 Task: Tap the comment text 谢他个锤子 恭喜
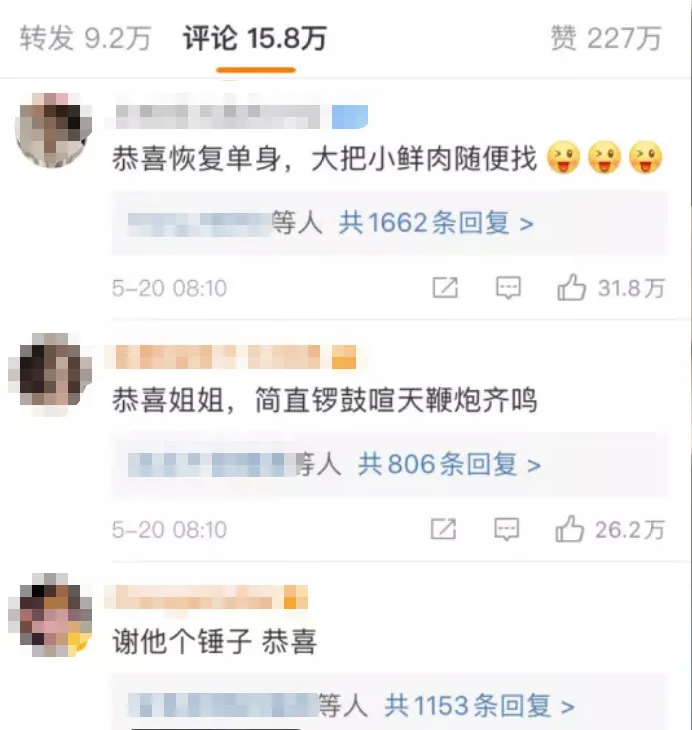click(x=214, y=642)
